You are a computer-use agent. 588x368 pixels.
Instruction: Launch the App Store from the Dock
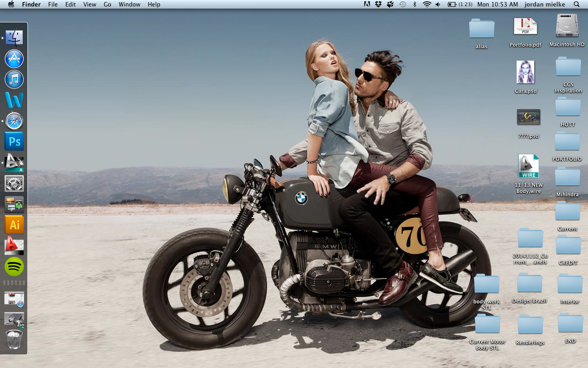click(x=14, y=58)
